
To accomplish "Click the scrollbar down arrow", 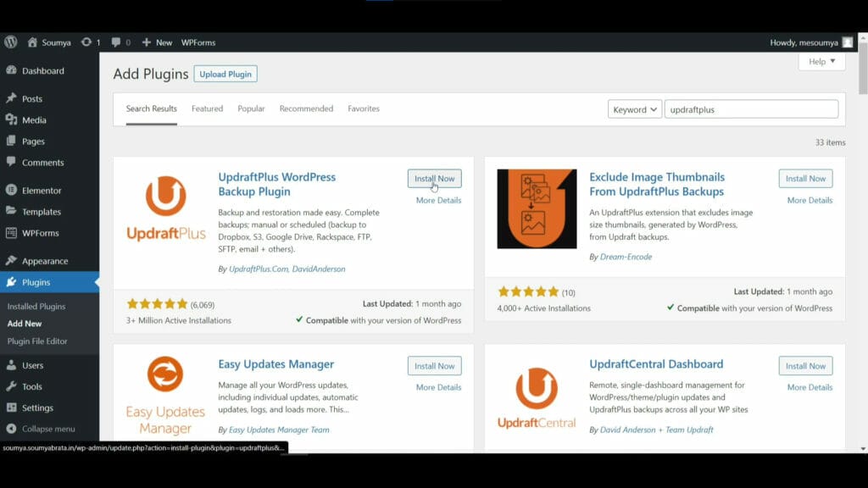I will pos(863,449).
